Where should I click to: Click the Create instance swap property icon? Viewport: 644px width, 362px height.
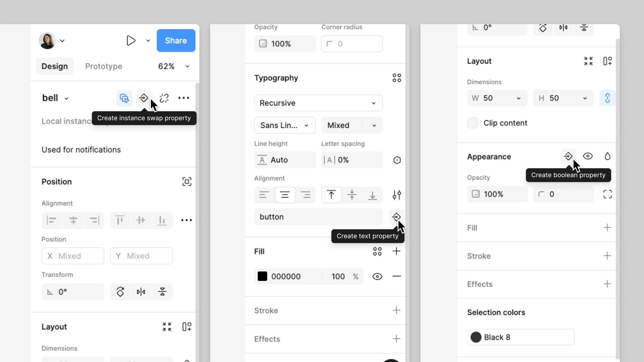[144, 98]
